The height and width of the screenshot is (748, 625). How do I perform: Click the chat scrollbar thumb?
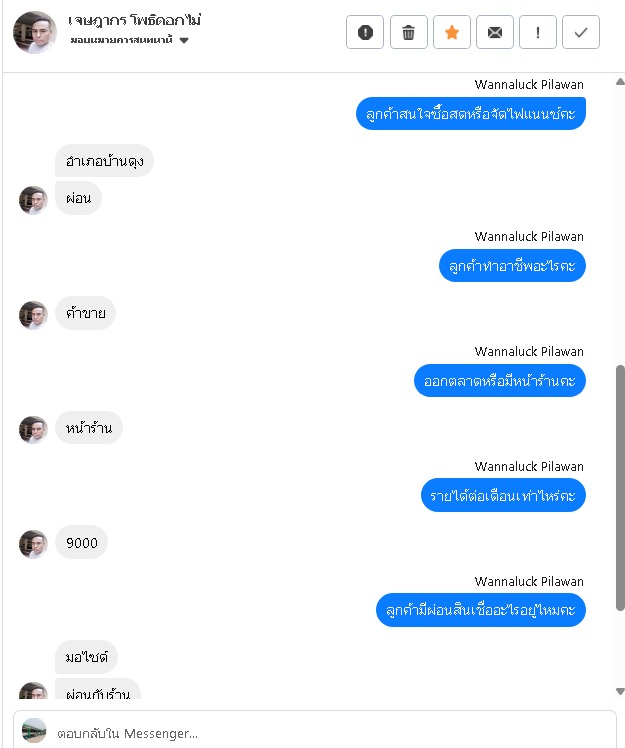(620, 488)
